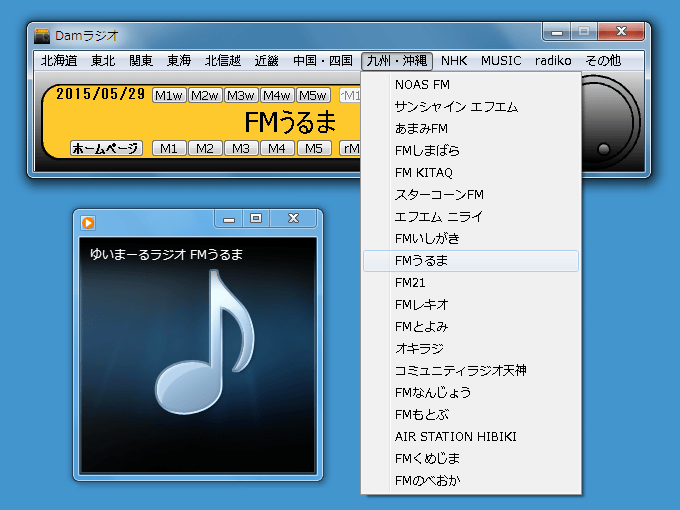Select highlighted FMうるま menu entry
This screenshot has height=510, width=680.
click(471, 261)
